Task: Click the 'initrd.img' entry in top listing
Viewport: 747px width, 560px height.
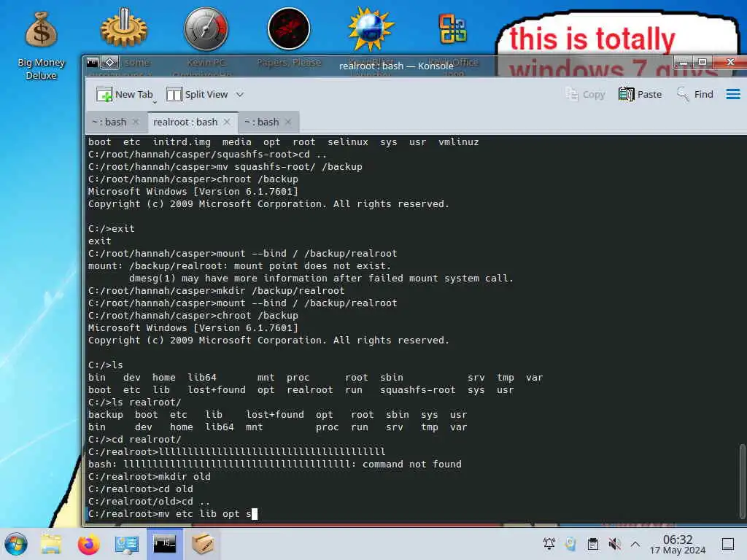Action: pos(182,142)
